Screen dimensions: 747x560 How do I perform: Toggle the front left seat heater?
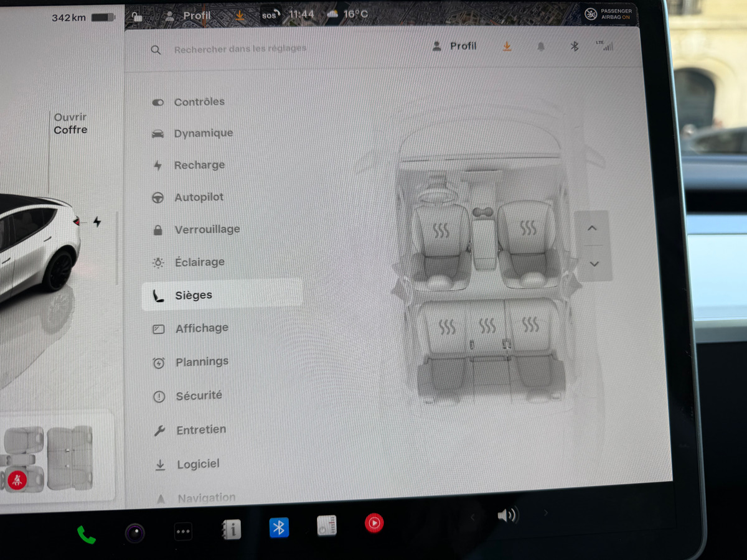click(x=441, y=231)
